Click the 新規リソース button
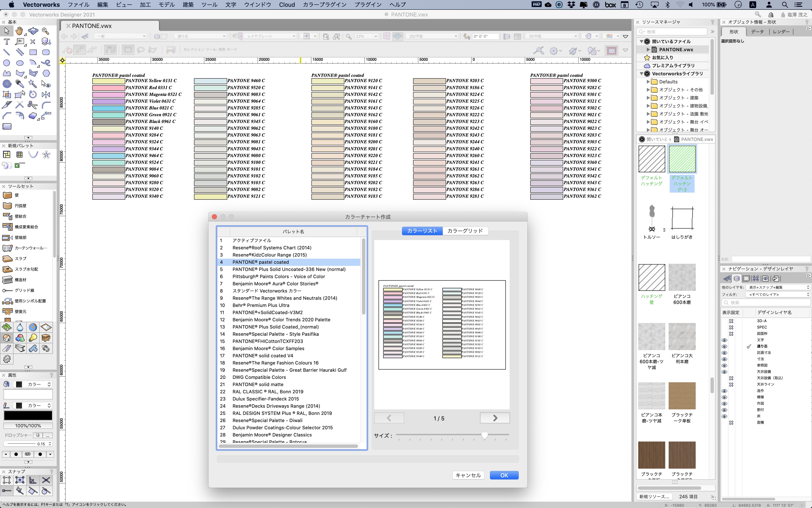 654,497
